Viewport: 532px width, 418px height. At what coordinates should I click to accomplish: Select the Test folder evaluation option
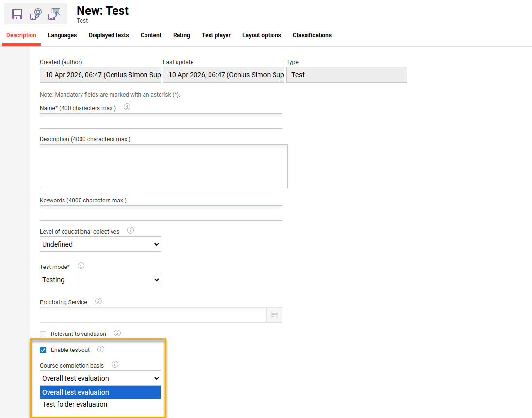tap(76, 404)
